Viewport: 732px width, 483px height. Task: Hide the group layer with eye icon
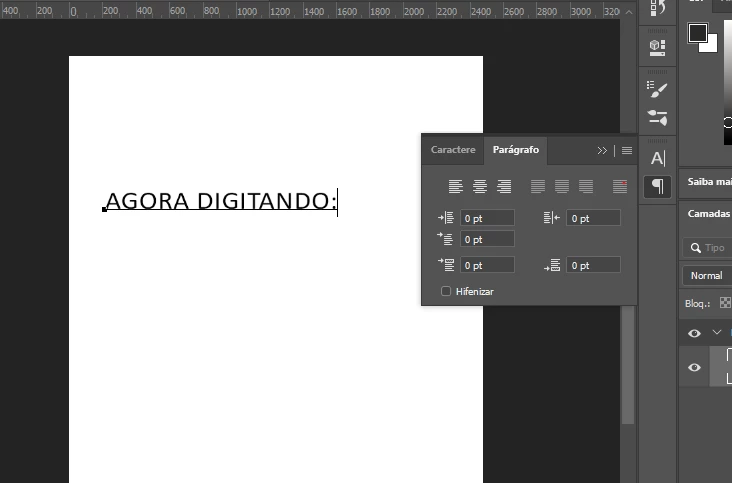tap(694, 333)
